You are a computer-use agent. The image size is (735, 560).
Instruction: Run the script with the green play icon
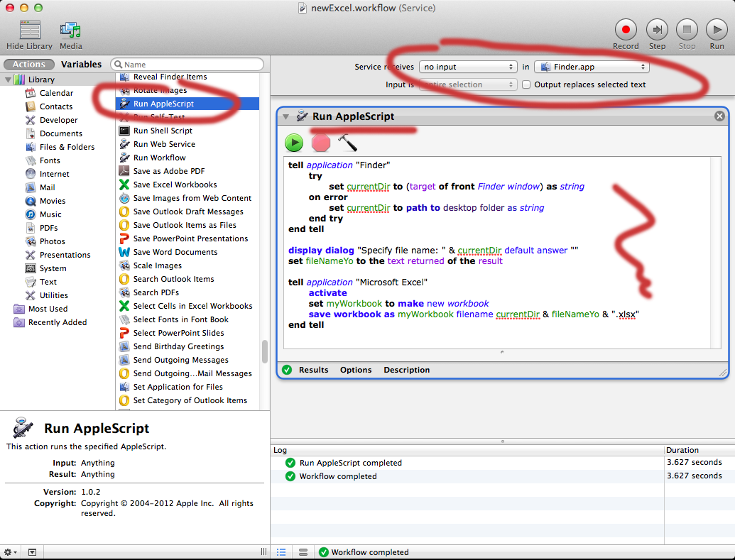tap(294, 143)
